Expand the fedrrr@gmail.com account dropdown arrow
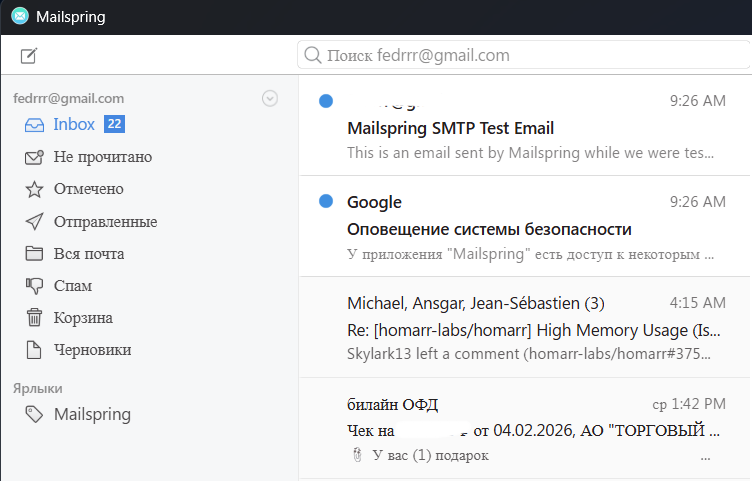 click(x=269, y=98)
